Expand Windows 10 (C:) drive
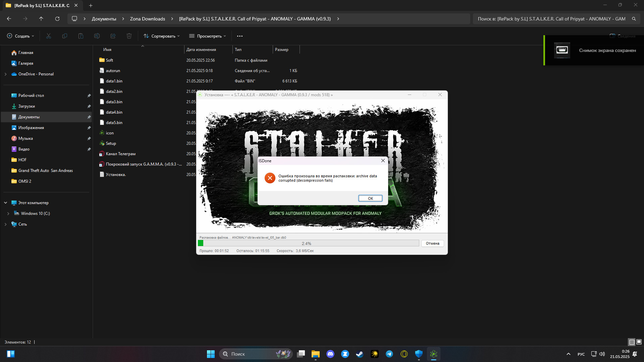 pos(8,214)
